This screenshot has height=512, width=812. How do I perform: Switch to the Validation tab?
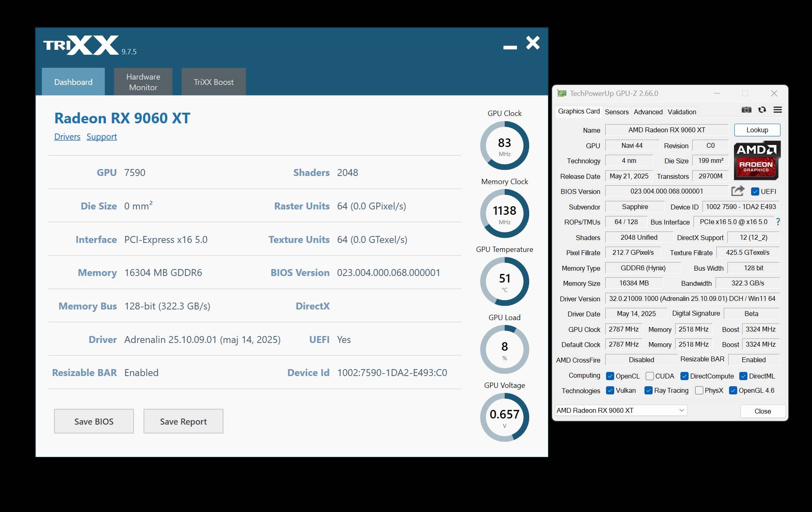[x=682, y=112]
